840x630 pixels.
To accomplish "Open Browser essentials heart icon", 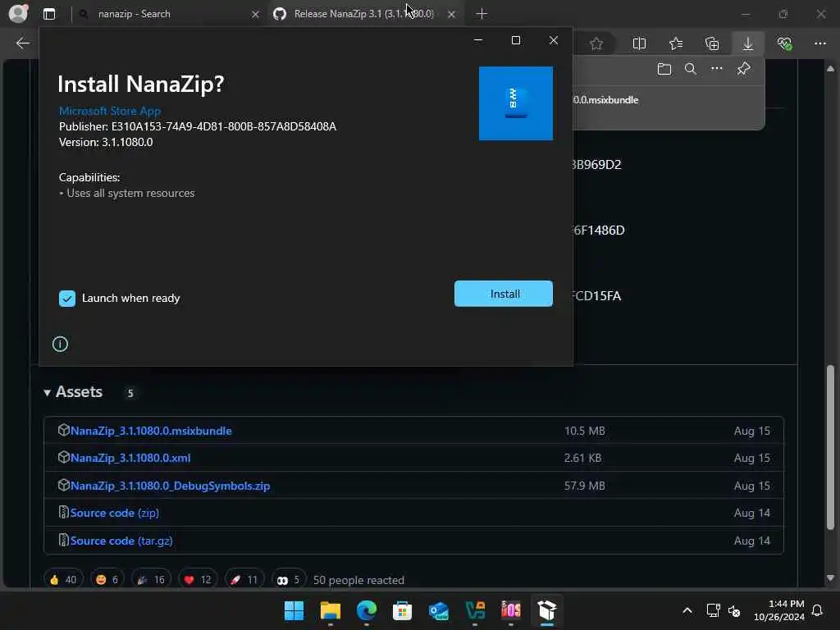I will tap(784, 44).
